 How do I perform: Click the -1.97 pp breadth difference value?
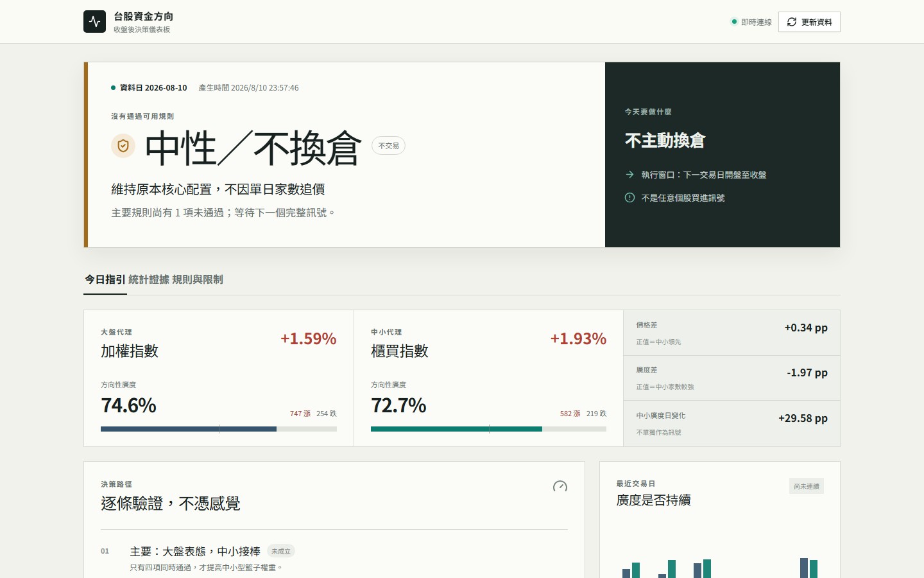point(807,372)
